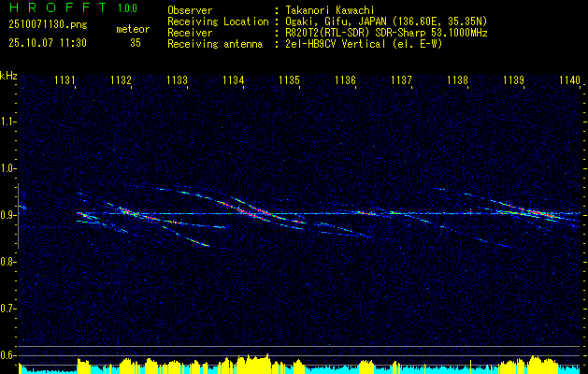Click the Observer field label
Screen dimensions: 588x374
[x=190, y=10]
